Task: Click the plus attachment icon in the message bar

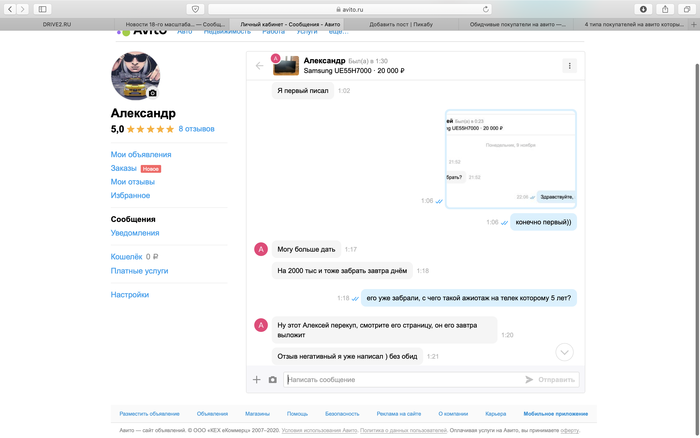Action: (x=257, y=380)
